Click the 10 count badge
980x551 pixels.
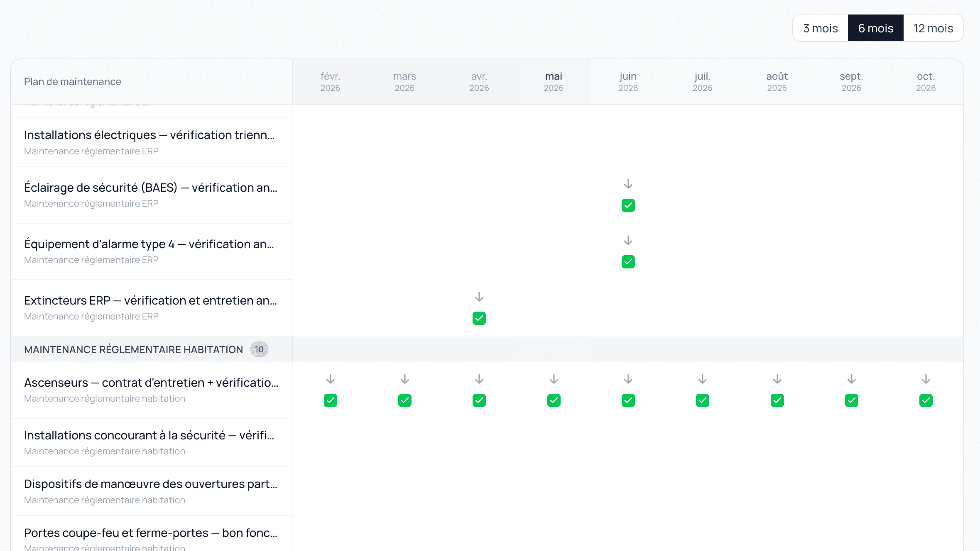pos(259,349)
